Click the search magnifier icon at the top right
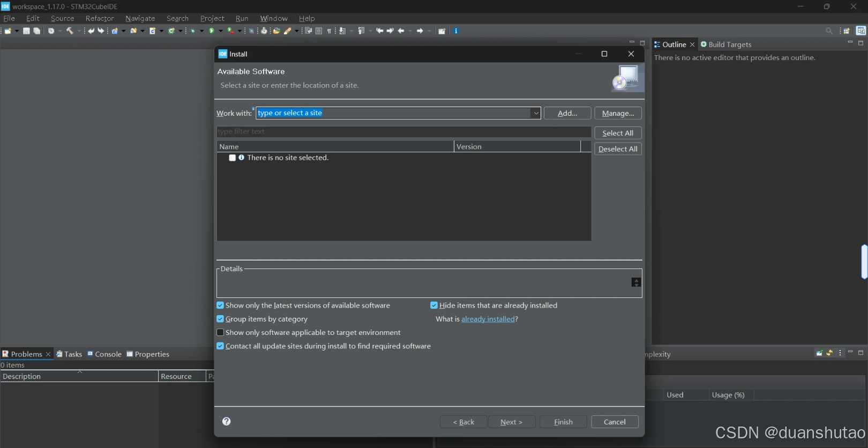Viewport: 868px width, 448px height. pyautogui.click(x=829, y=31)
